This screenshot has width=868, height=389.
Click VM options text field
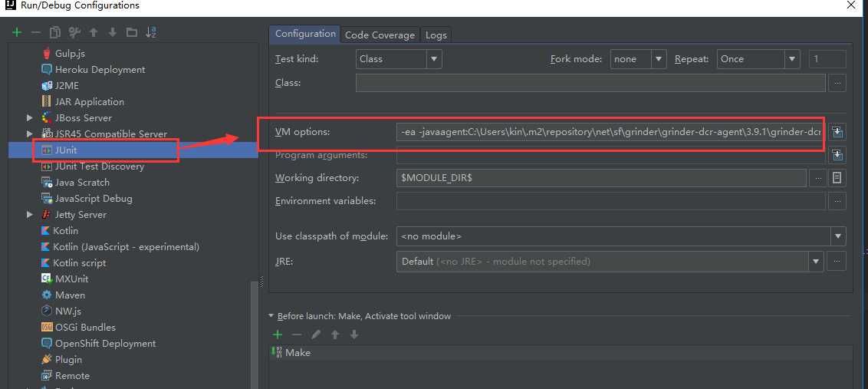pos(611,132)
